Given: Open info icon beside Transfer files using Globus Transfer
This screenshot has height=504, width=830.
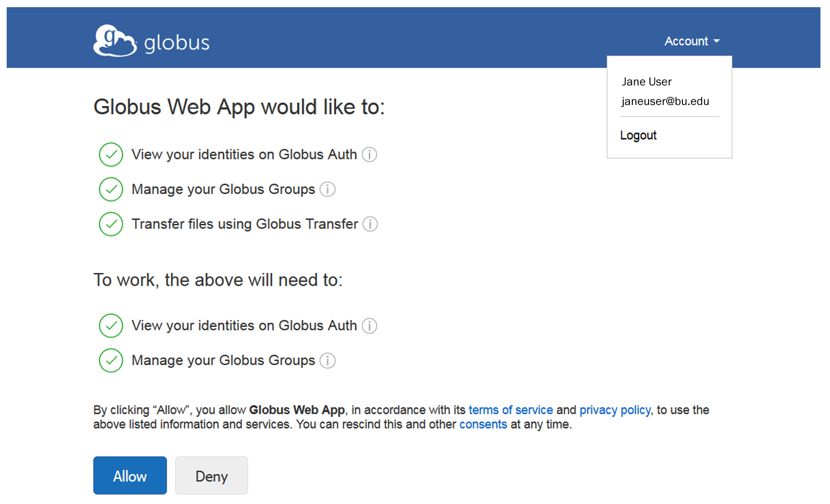Looking at the screenshot, I should [370, 224].
